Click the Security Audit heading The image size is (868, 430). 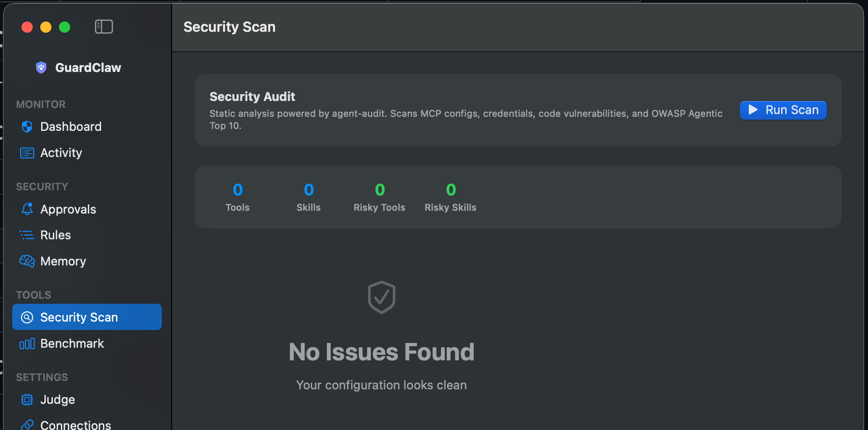252,96
